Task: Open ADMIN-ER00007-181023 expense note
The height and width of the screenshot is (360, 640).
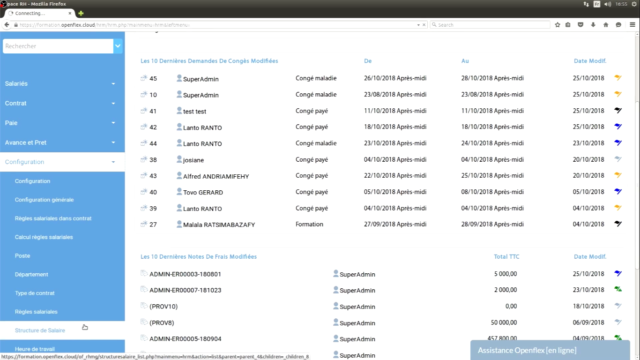Action: pos(185,290)
